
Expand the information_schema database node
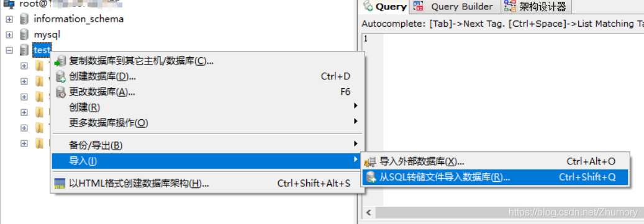point(9,19)
